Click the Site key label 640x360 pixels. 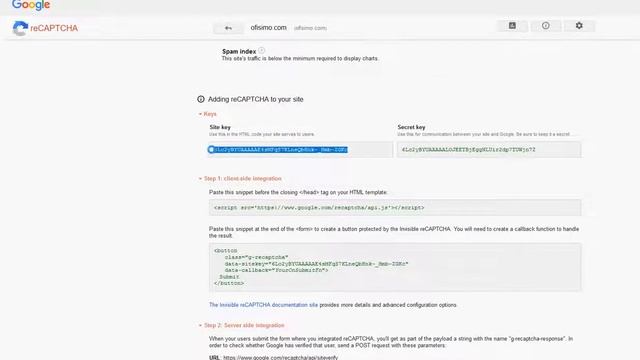pyautogui.click(x=220, y=127)
